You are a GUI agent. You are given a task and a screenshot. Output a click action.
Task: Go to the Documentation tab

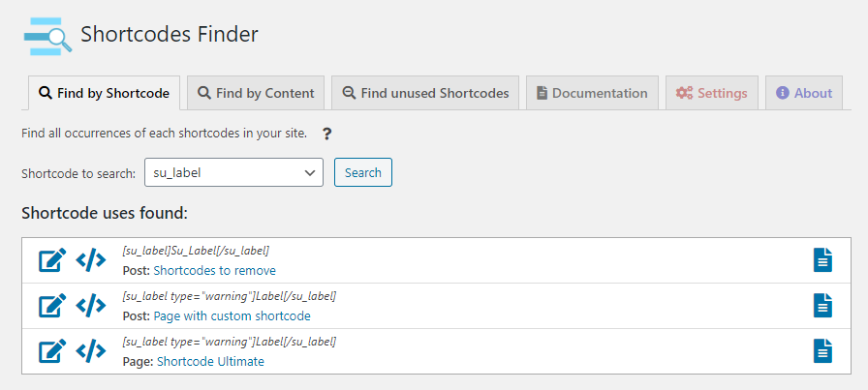pyautogui.click(x=593, y=93)
